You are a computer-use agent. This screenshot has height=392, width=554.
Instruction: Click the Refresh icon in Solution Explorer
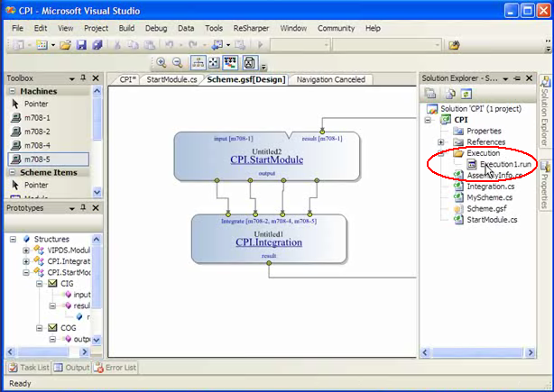click(466, 94)
